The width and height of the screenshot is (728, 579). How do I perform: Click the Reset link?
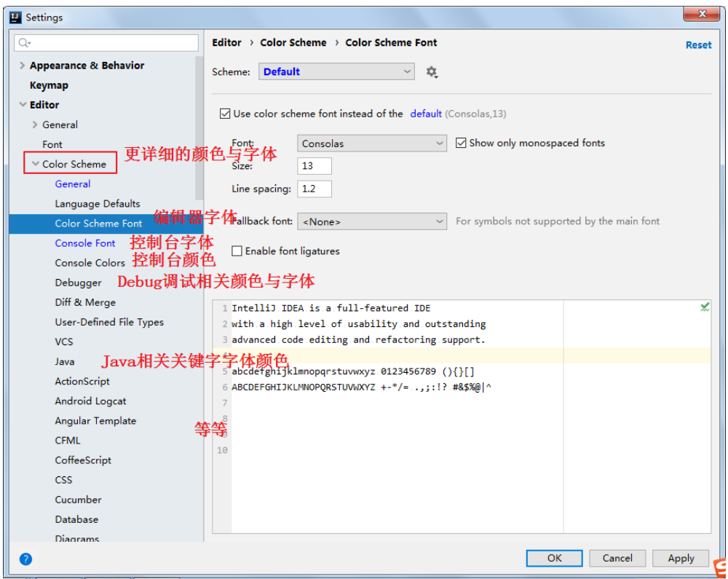(x=698, y=45)
